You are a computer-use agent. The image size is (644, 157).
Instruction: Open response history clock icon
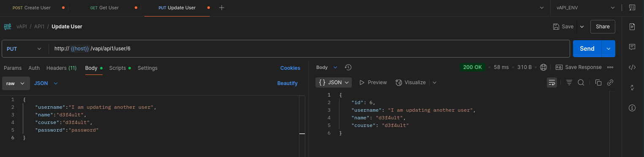coord(348,67)
